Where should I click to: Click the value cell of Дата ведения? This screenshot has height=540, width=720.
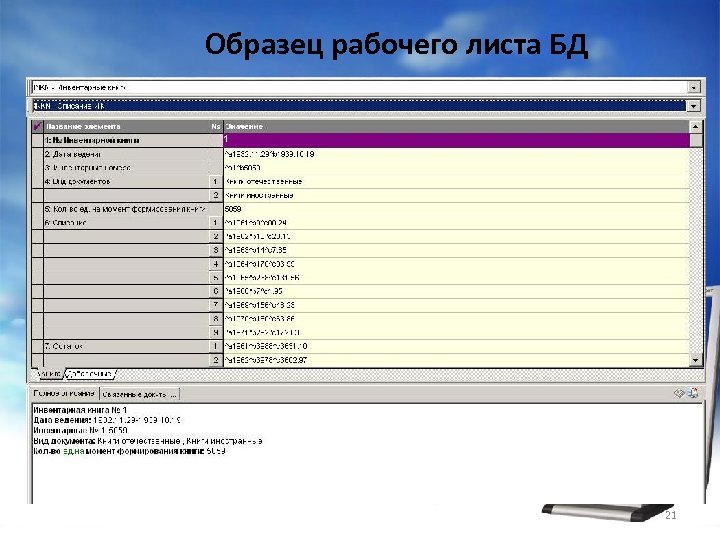point(456,154)
